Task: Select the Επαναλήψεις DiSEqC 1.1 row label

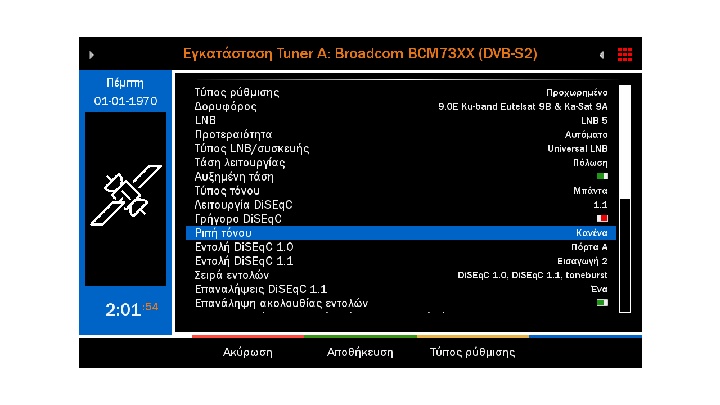Action: (x=261, y=289)
